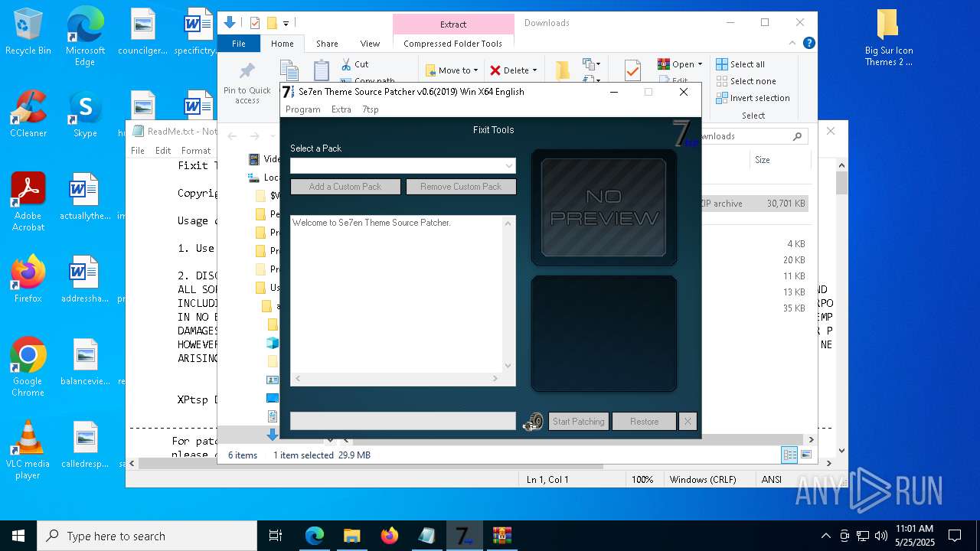The image size is (980, 551).
Task: Open the Move to dropdown
Action: 452,70
